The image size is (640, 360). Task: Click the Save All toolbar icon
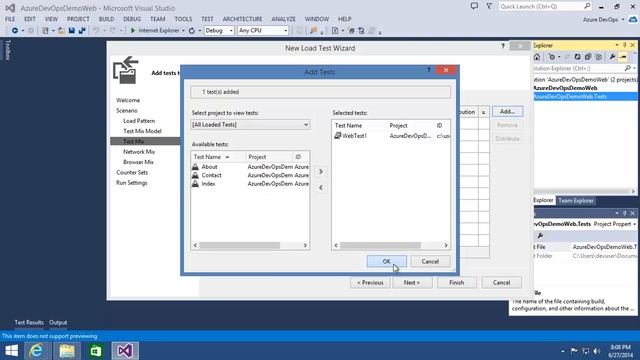82,31
